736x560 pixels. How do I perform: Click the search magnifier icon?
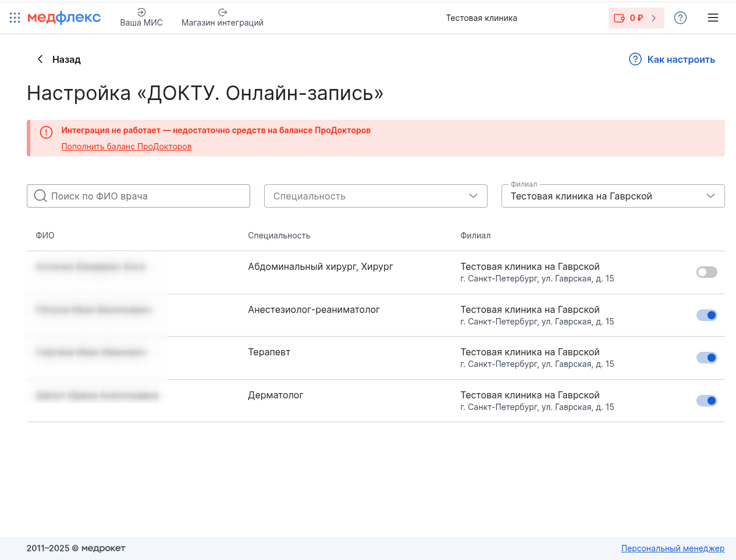40,196
